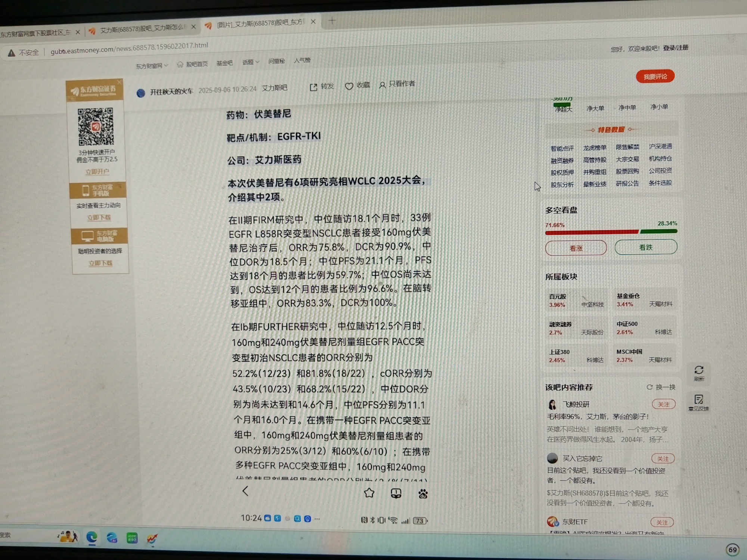This screenshot has height=560, width=747.
Task: Tap the star favorite icon in phone image
Action: click(369, 493)
